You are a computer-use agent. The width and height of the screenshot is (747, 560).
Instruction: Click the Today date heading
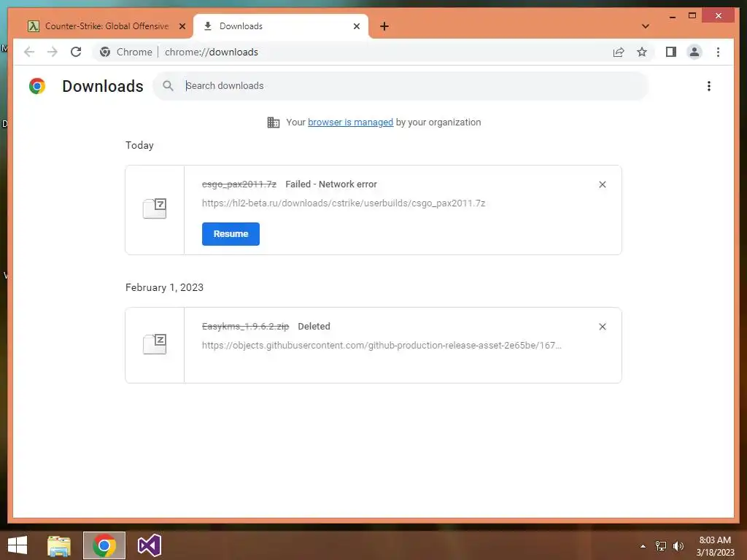click(x=139, y=145)
